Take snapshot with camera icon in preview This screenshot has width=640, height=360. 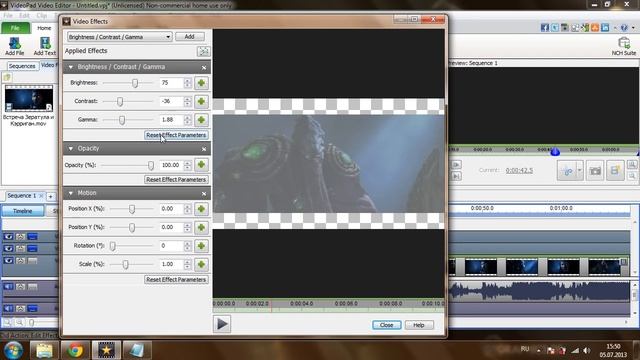[x=595, y=171]
